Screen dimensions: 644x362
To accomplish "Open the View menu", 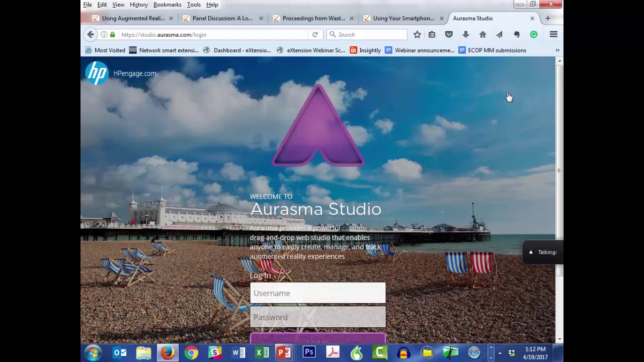I will tap(118, 5).
